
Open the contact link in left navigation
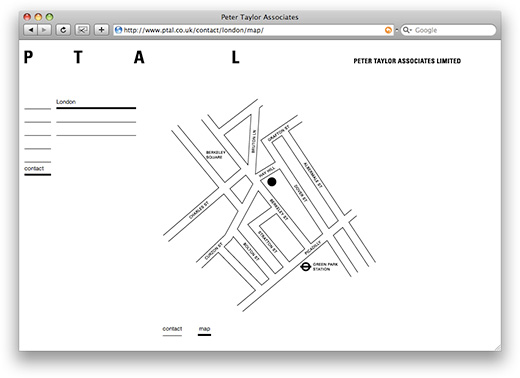34,168
